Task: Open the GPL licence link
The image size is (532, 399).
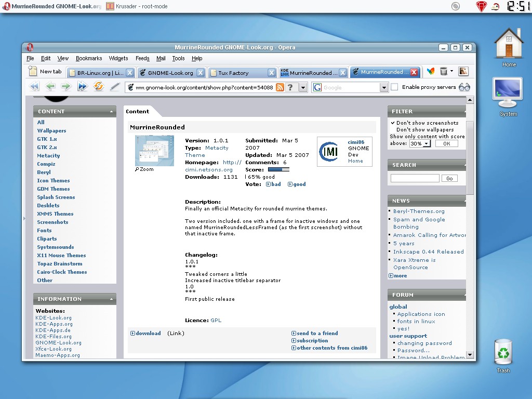Action: point(216,320)
